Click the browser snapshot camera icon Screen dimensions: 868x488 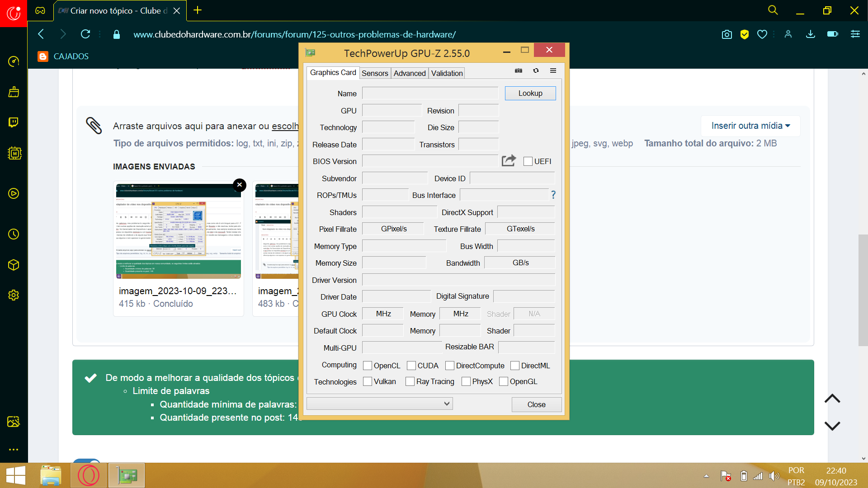click(x=726, y=34)
